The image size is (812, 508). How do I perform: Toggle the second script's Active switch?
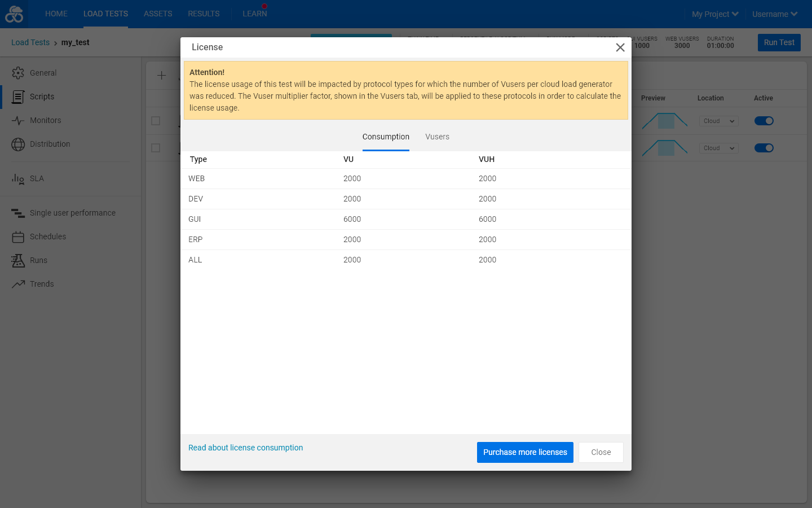click(x=764, y=148)
